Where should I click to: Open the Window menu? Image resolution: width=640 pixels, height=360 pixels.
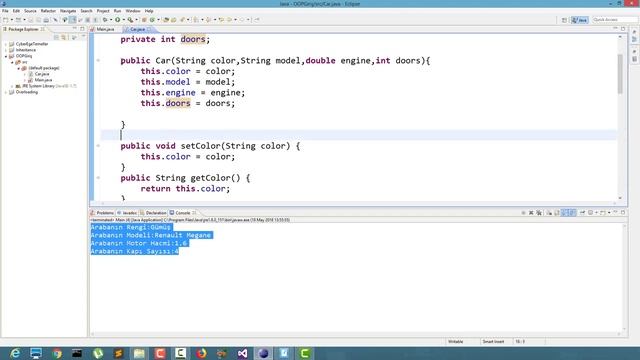click(133, 11)
